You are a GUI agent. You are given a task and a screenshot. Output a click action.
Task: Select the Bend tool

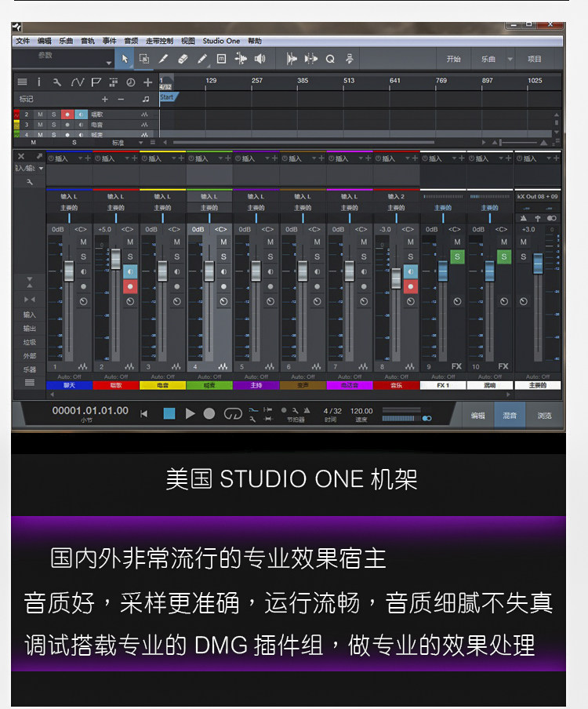coord(241,58)
